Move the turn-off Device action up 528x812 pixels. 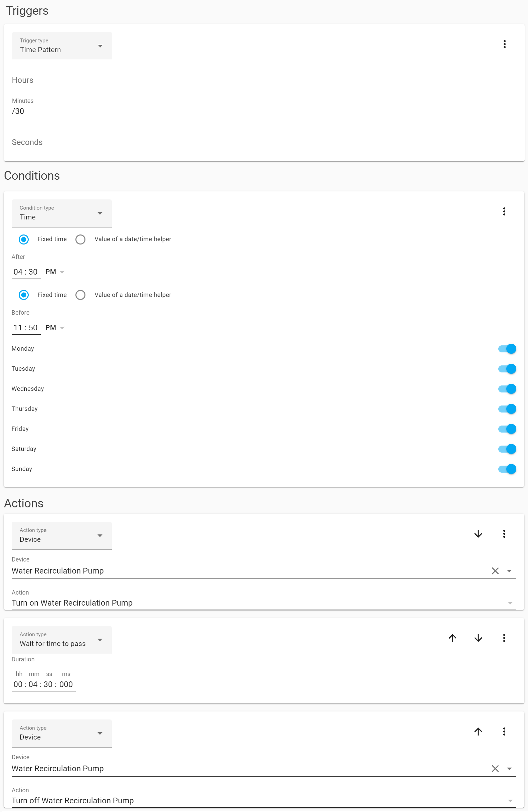click(478, 732)
